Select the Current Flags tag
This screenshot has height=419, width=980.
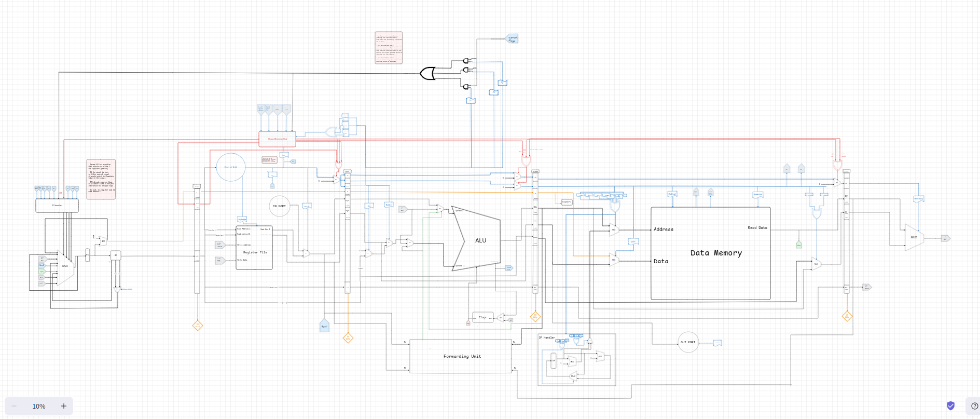[512, 38]
